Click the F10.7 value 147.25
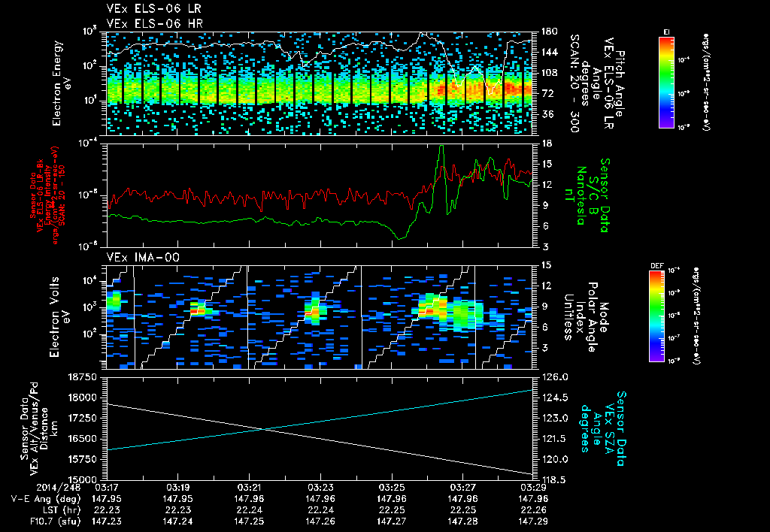 [x=249, y=521]
